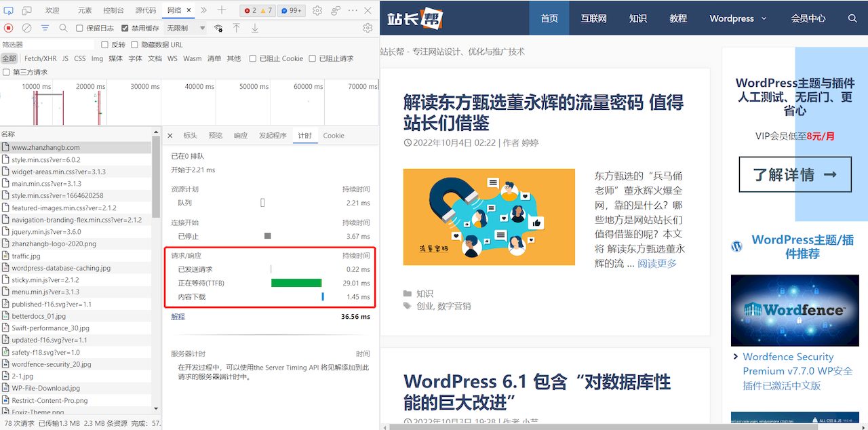The image size is (868, 430).
Task: Switch to the Cookie tab
Action: pyautogui.click(x=333, y=135)
